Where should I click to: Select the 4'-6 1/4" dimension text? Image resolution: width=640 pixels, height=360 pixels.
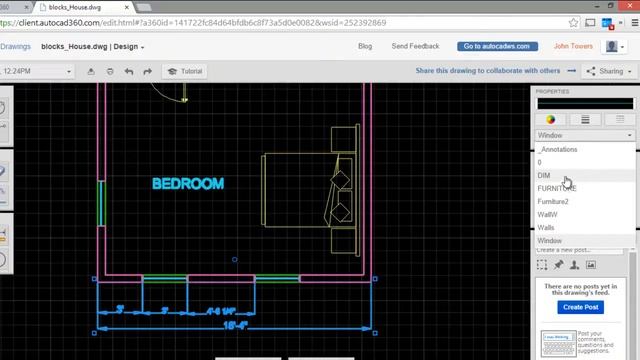pyautogui.click(x=221, y=311)
